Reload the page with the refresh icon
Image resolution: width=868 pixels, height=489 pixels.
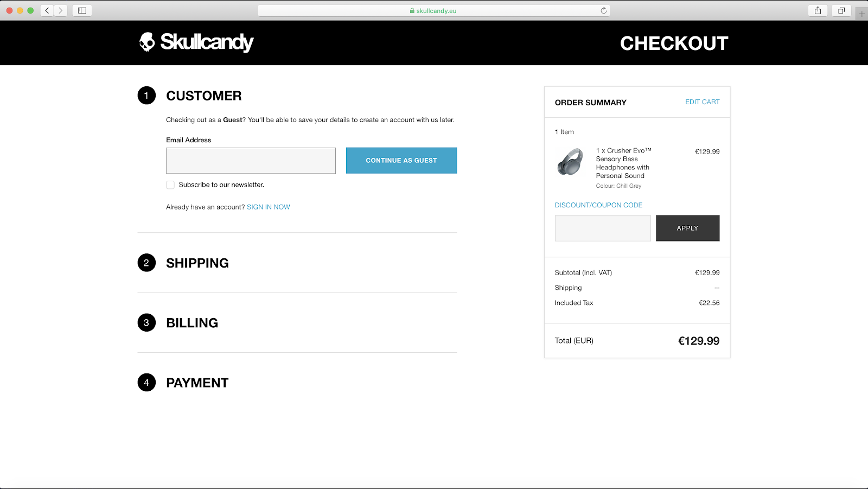point(603,10)
